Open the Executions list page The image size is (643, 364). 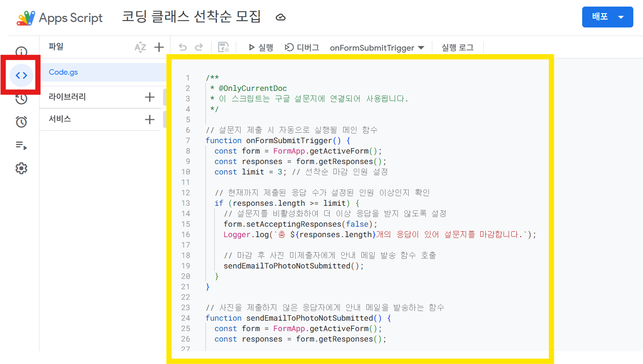[x=21, y=145]
